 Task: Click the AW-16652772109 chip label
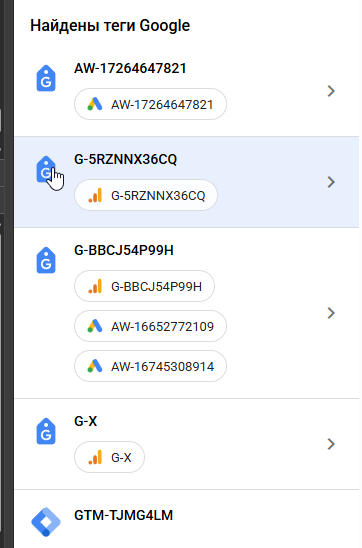tap(162, 326)
